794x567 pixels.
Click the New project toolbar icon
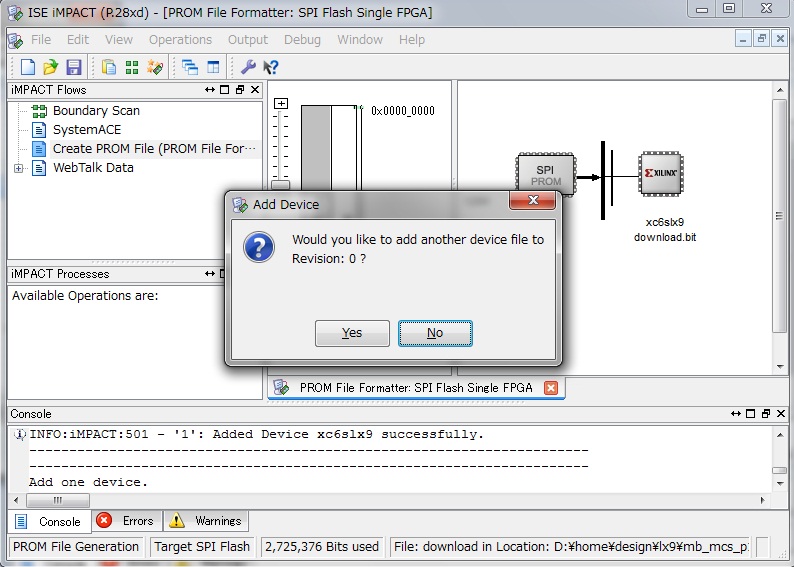[x=28, y=67]
